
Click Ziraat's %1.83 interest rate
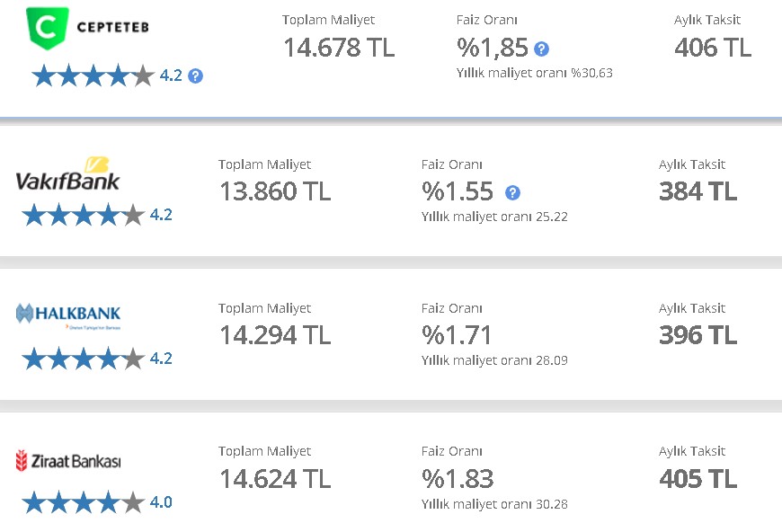pyautogui.click(x=458, y=479)
